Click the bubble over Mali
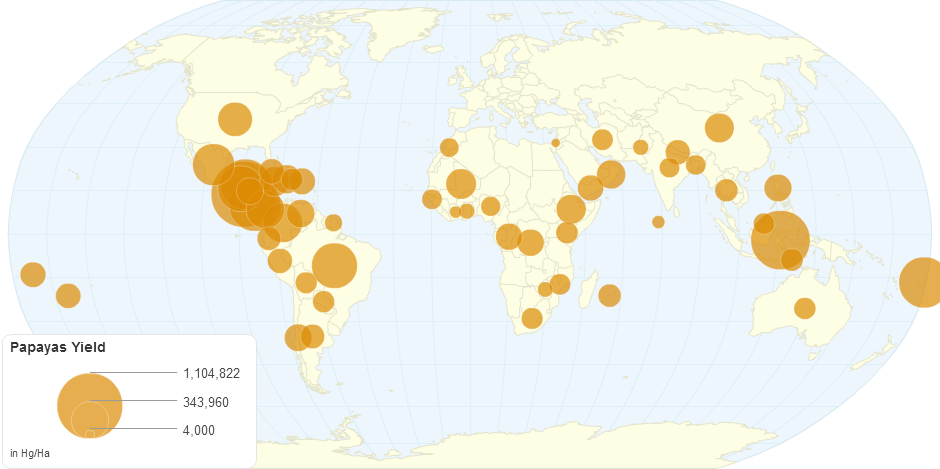 (461, 184)
